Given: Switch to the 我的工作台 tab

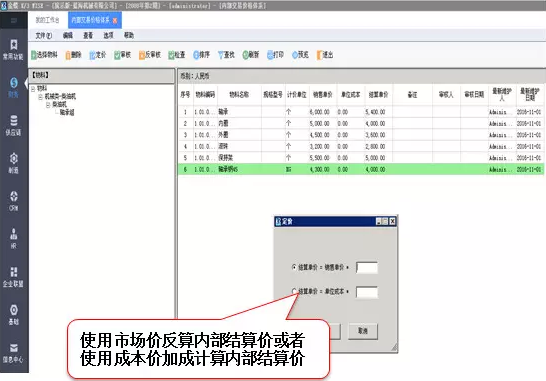Looking at the screenshot, I should tap(47, 20).
